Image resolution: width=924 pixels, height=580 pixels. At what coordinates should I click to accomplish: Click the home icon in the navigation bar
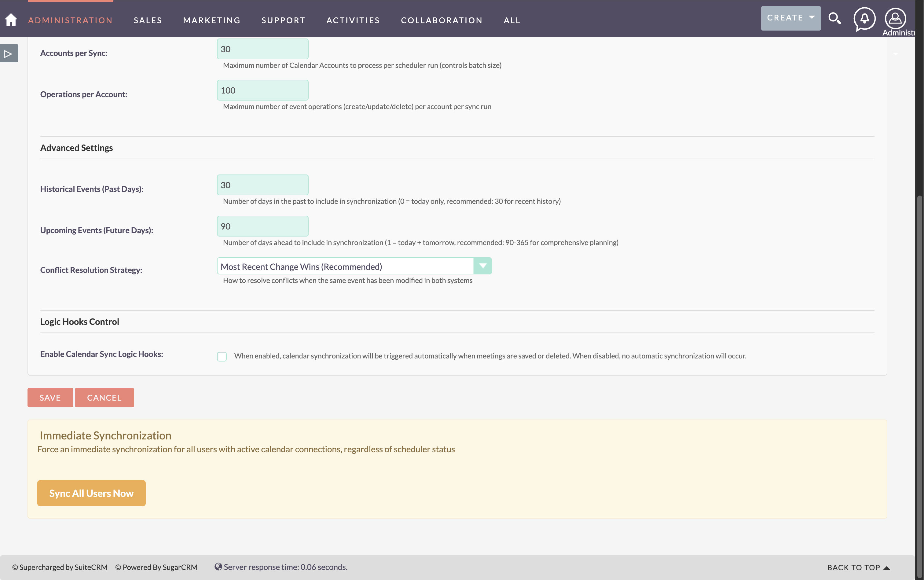[x=12, y=19]
